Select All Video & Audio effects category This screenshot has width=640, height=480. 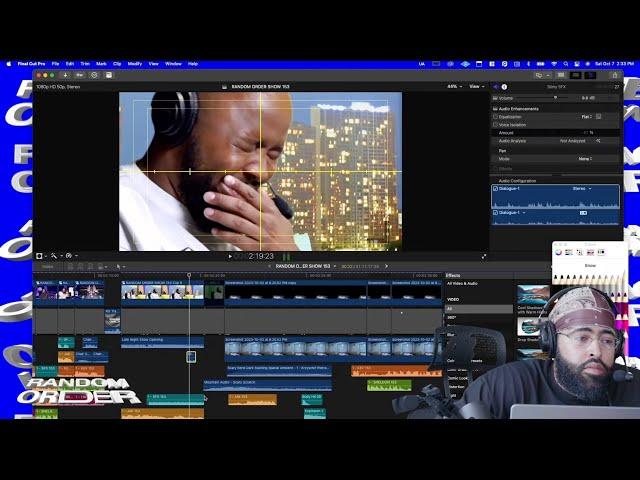point(462,284)
